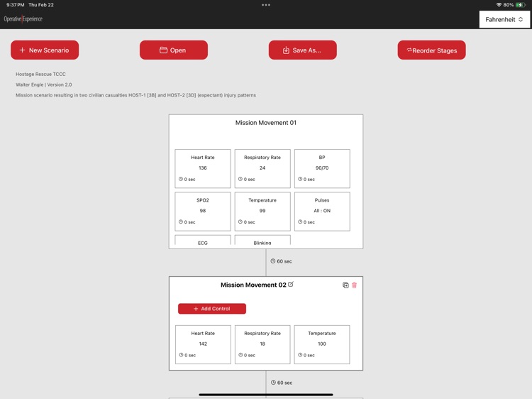
Task: Edit Mission Movement 02 title pencil icon
Action: tap(291, 284)
